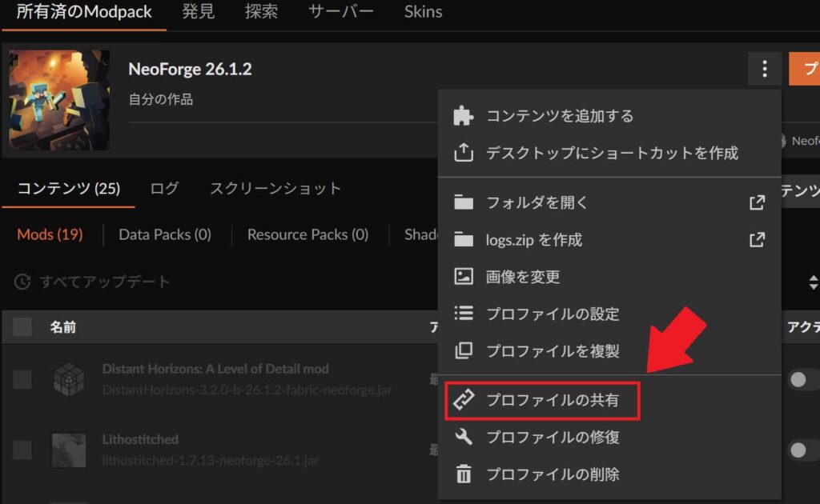Click the wrench icon beside プロファイルの修復
The width and height of the screenshot is (820, 504).
point(464,437)
